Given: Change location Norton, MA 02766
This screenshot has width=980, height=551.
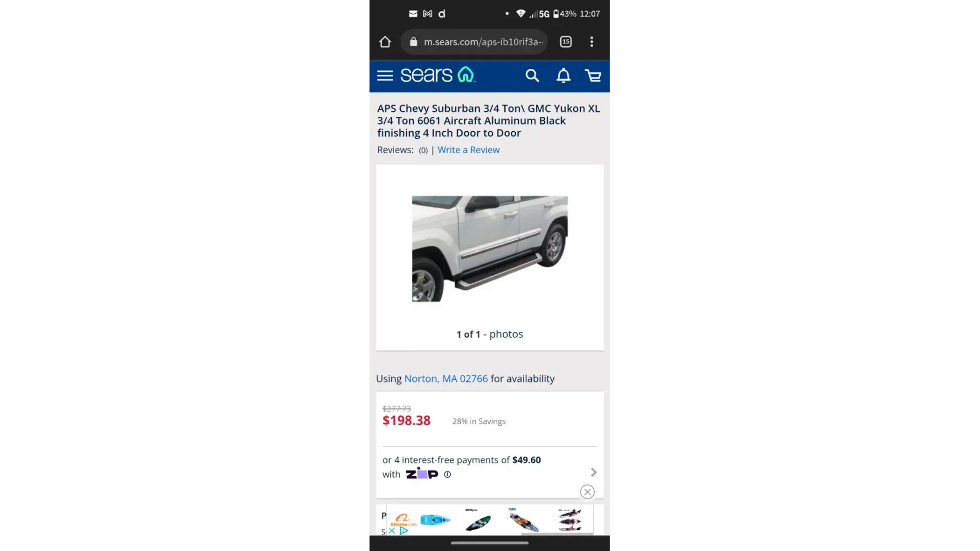Looking at the screenshot, I should click(446, 379).
